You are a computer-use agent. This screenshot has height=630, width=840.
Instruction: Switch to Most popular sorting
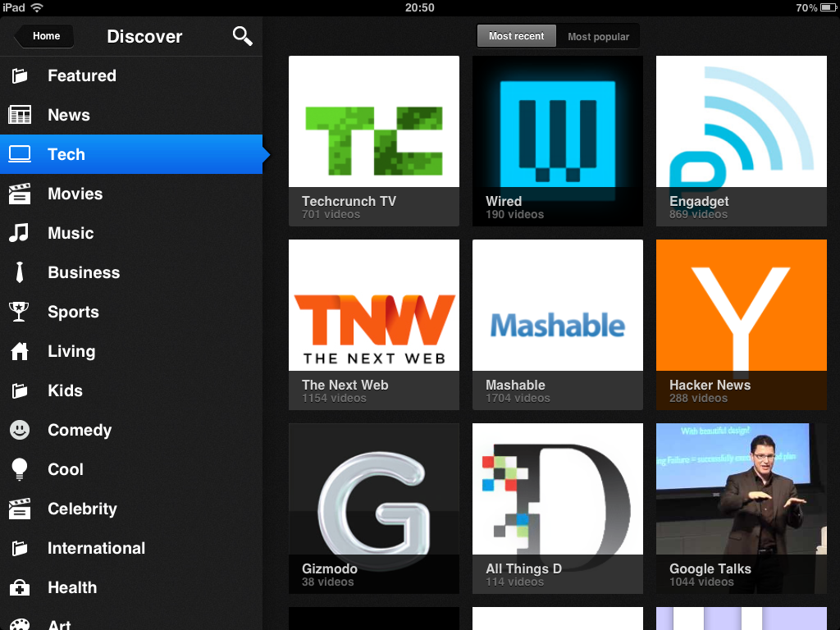[598, 36]
